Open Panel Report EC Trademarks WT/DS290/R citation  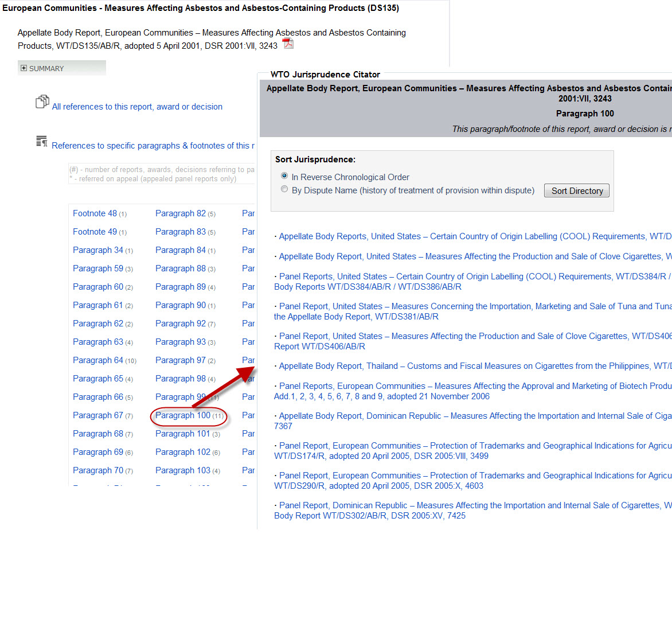point(472,481)
